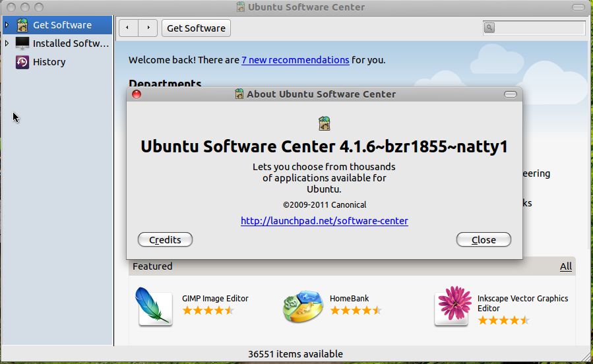
Task: Open the HomeBank featured app
Action: (x=349, y=298)
